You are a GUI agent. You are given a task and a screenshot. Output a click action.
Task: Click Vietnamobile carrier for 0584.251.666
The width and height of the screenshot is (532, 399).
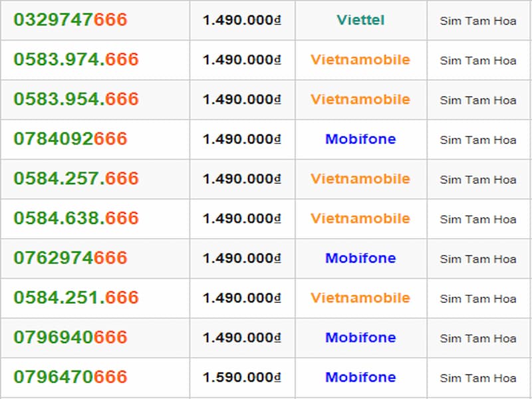360,298
